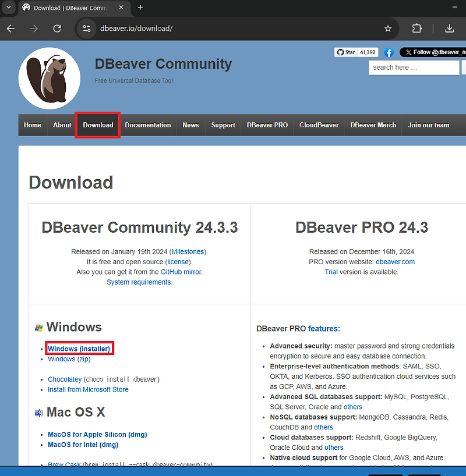The width and height of the screenshot is (466, 476).
Task: Focus the 'search here' input field
Action: tap(414, 68)
